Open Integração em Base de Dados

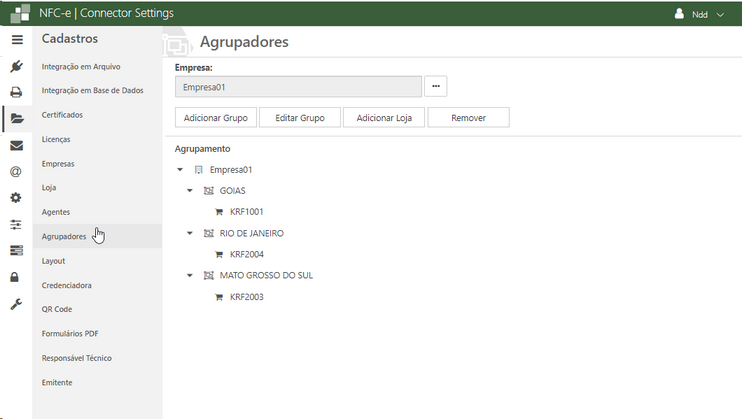point(92,90)
